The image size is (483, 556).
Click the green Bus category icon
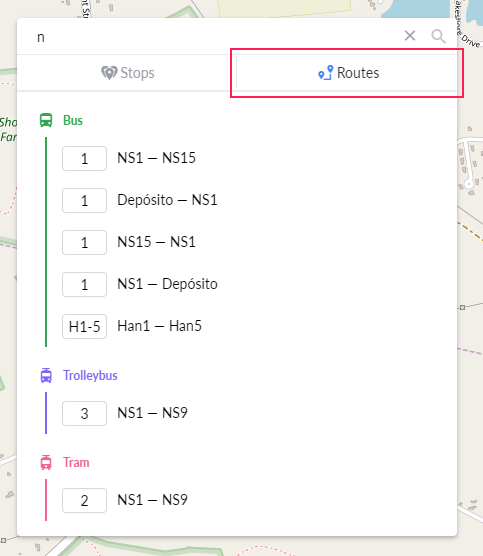(x=46, y=120)
